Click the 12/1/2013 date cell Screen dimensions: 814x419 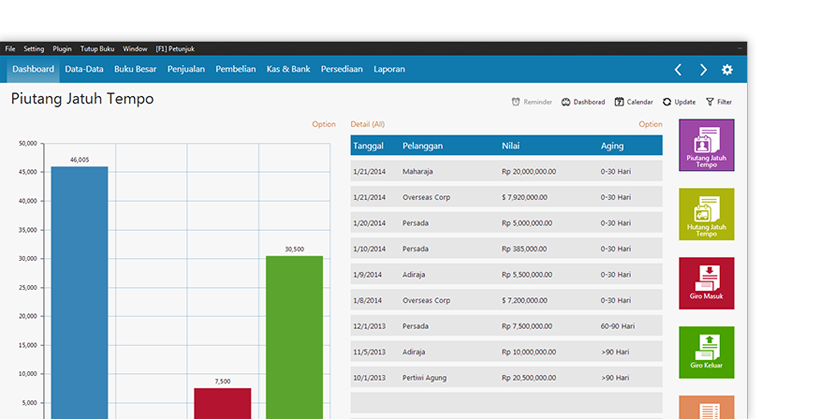[369, 326]
